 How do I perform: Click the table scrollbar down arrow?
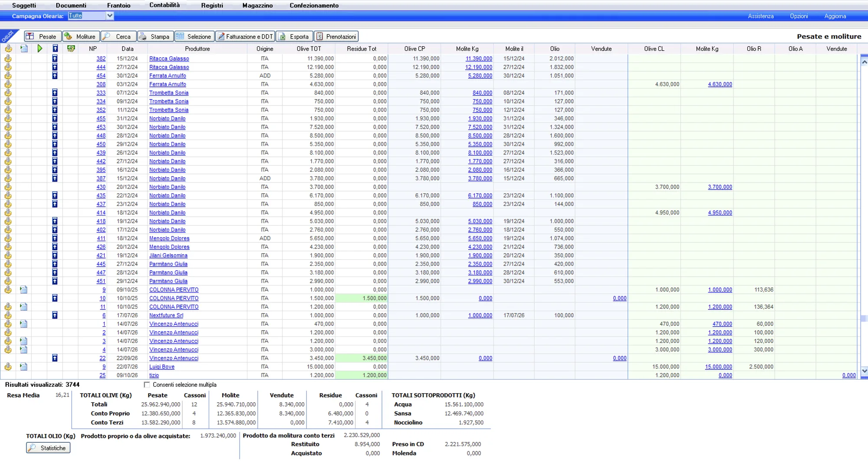pyautogui.click(x=864, y=371)
